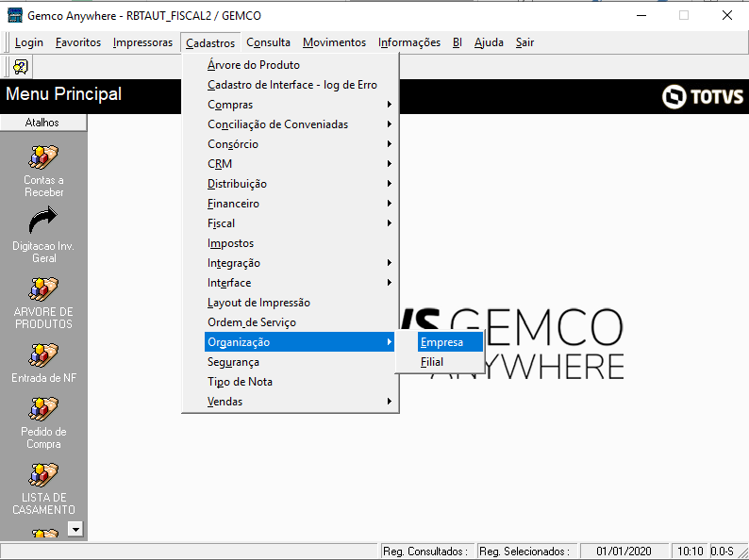The image size is (749, 560).
Task: Select the Impostos menu entry
Action: pos(299,243)
